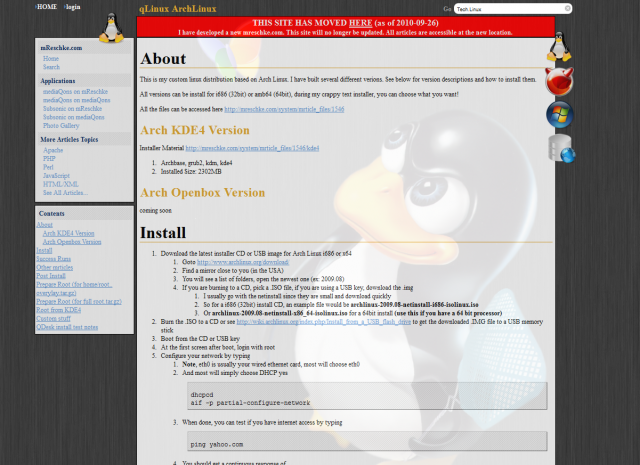
Task: Click the Arch Openbox Version heading in article
Action: 202,193
